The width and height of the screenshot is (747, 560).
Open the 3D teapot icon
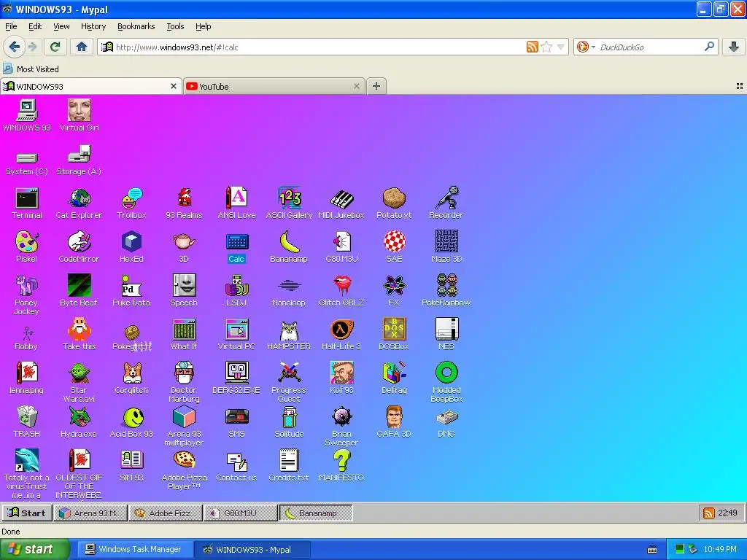coord(184,246)
